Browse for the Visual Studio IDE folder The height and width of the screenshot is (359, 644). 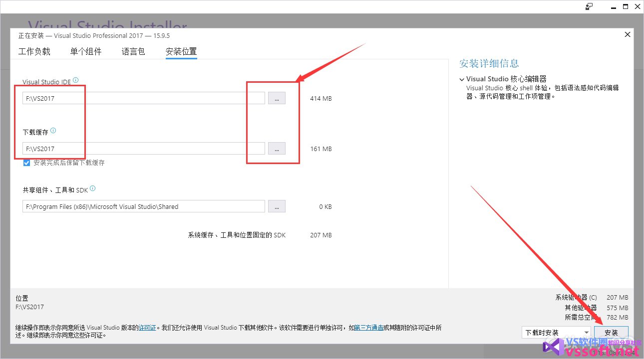[x=277, y=98]
